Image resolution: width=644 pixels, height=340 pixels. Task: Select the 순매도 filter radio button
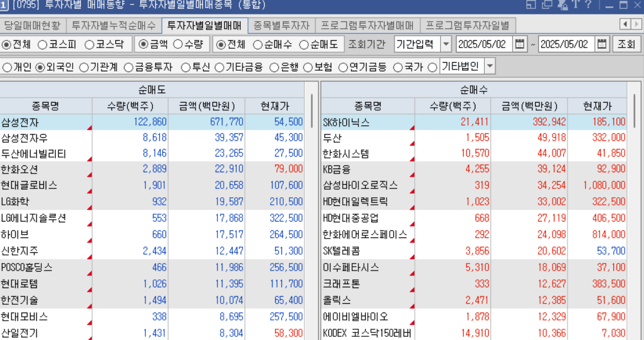tap(303, 44)
